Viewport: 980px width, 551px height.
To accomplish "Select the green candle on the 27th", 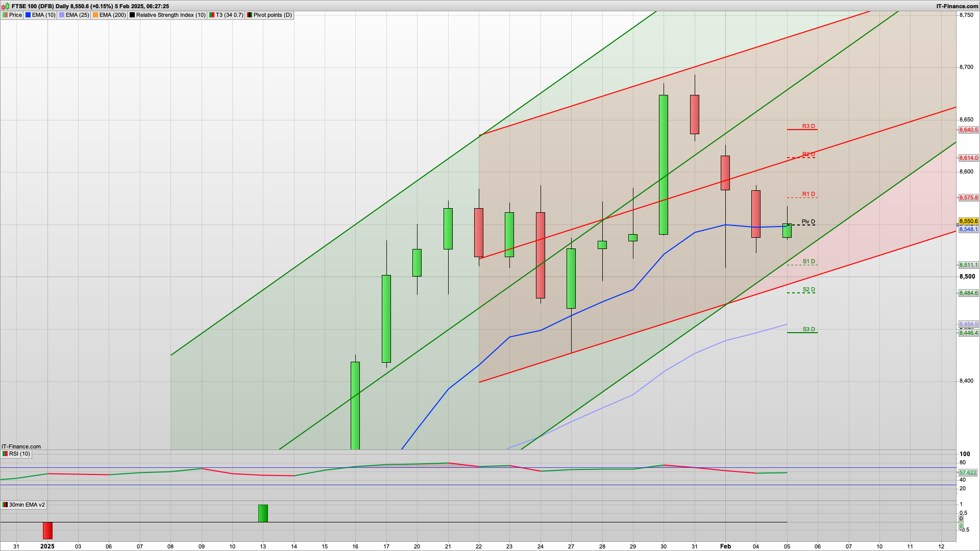I will tap(571, 279).
